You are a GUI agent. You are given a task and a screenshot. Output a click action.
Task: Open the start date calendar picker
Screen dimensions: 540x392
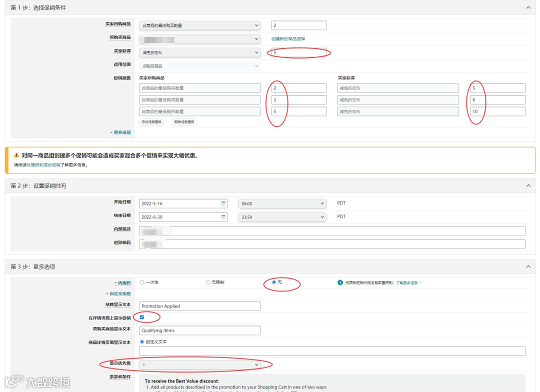[223, 203]
